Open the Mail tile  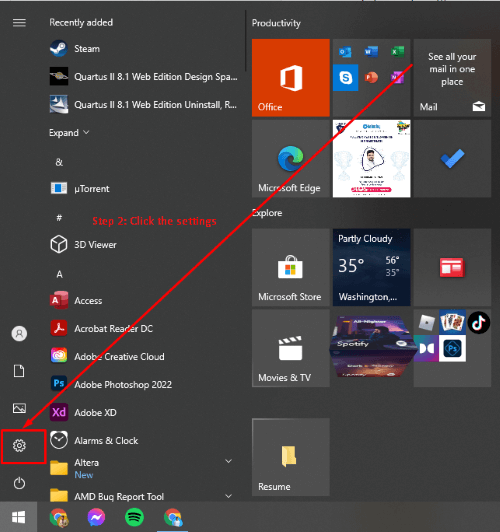click(452, 78)
